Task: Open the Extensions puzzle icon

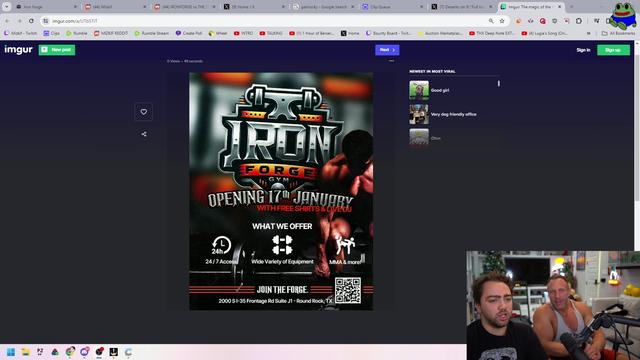Action: [579, 21]
